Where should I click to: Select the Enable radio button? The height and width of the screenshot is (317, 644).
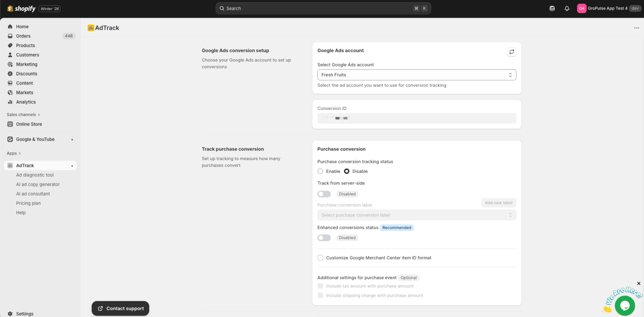[x=320, y=171]
